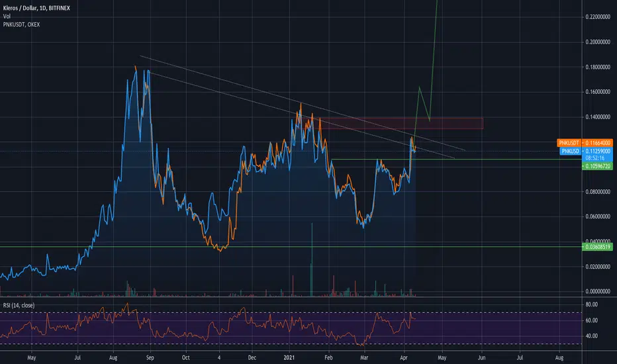This screenshot has height=364, width=617.
Task: Click the green 0.03608519 support level label
Action: (597, 247)
